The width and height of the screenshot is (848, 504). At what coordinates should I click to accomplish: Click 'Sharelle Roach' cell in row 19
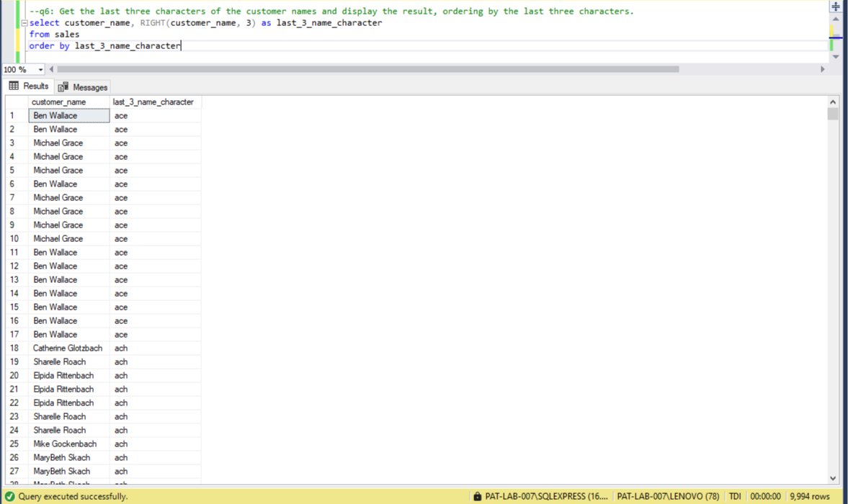68,362
